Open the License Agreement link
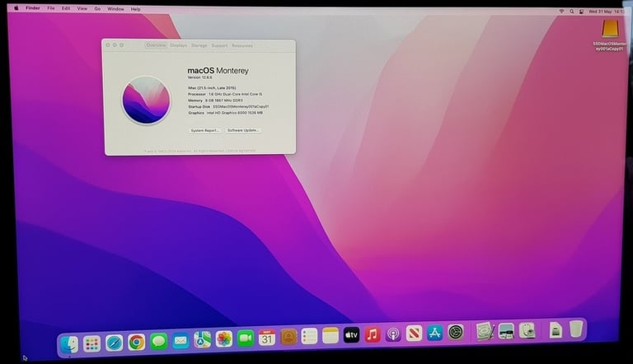 click(x=241, y=151)
